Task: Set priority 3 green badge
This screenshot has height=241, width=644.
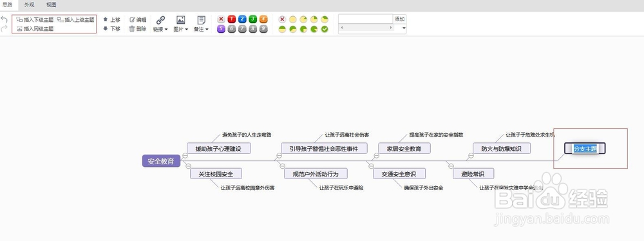Action: click(x=253, y=19)
